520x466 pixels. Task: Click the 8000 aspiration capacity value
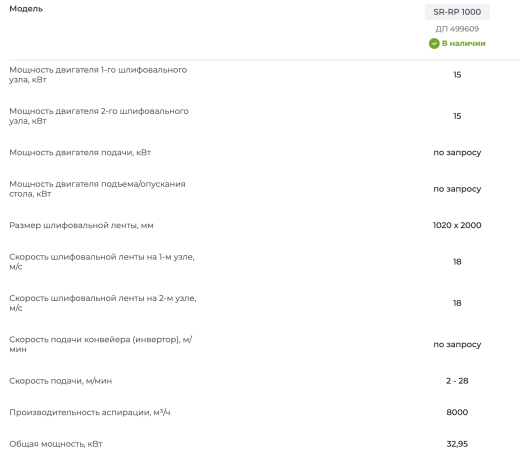pos(457,412)
